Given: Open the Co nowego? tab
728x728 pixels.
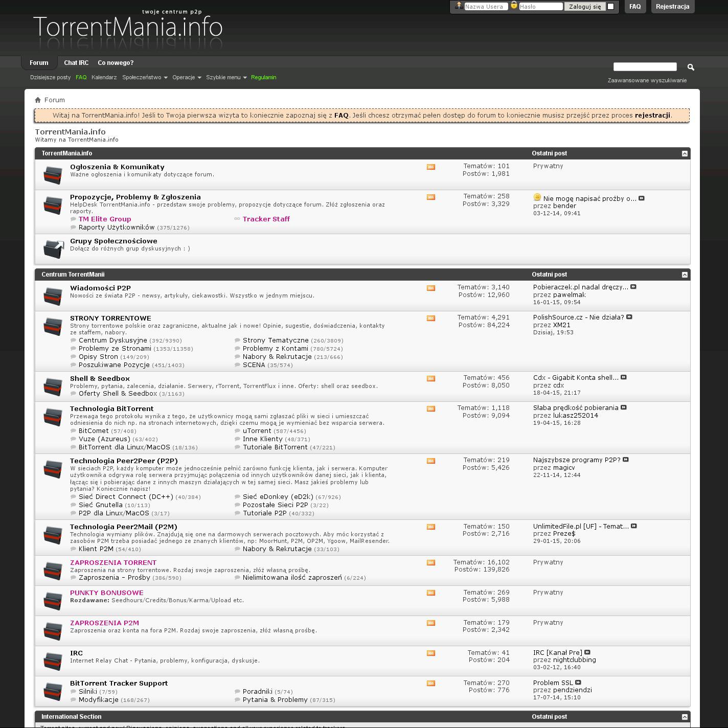Looking at the screenshot, I should pyautogui.click(x=116, y=63).
